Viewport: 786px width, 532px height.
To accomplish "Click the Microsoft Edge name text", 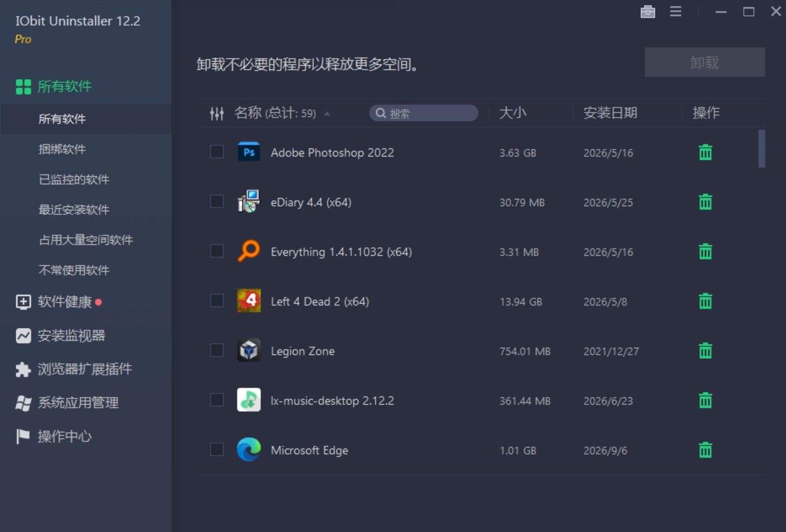I will (x=309, y=451).
